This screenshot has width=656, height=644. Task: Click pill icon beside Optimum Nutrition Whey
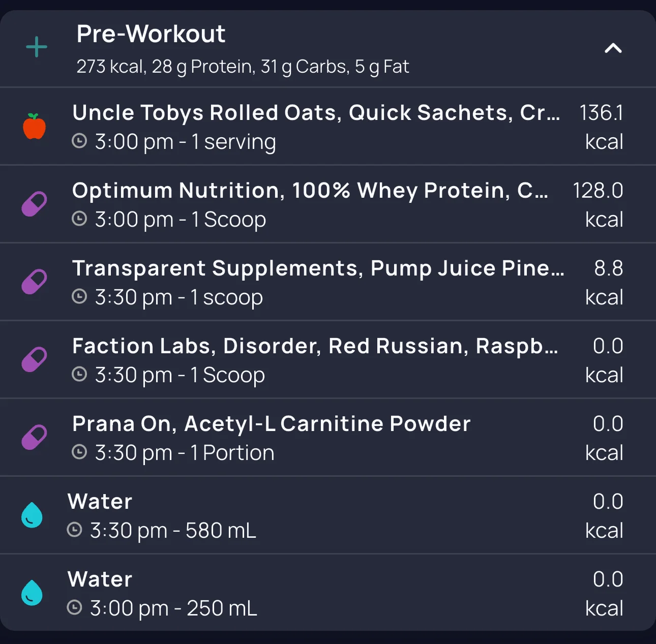34,204
